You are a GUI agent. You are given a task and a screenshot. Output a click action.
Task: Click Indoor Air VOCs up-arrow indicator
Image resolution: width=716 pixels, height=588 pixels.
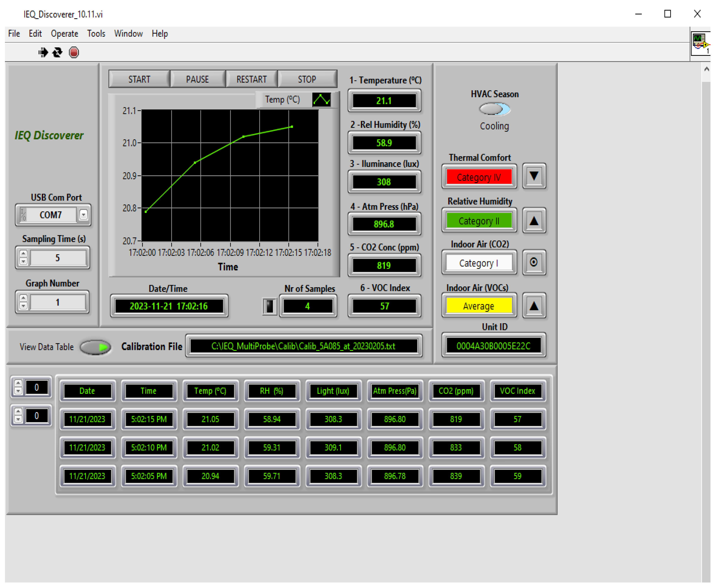point(534,306)
